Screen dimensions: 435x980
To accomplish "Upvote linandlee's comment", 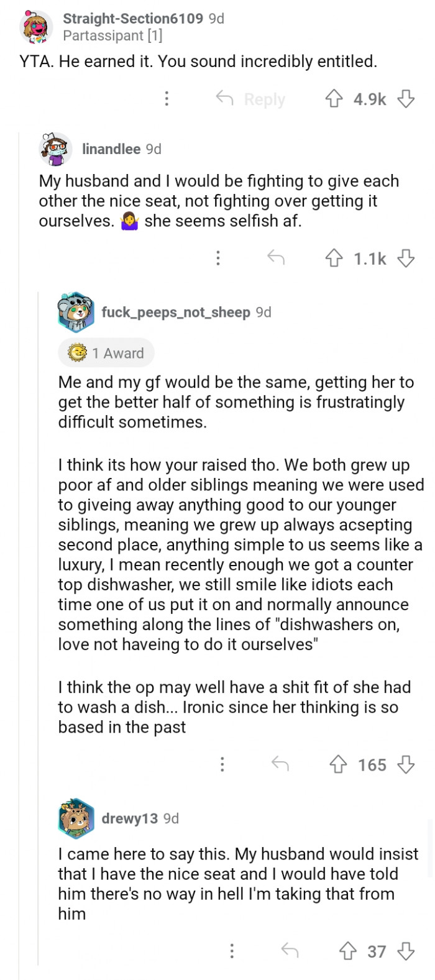I will pyautogui.click(x=334, y=258).
